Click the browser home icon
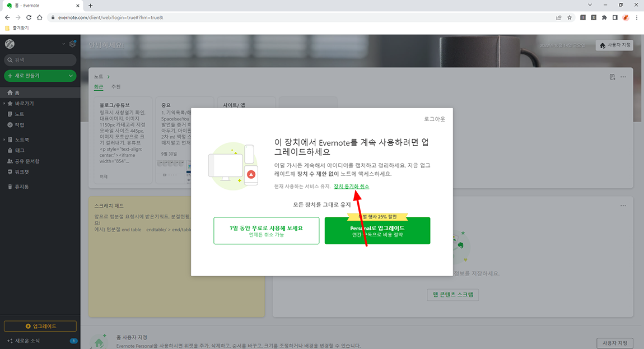This screenshot has height=349, width=644. point(39,18)
